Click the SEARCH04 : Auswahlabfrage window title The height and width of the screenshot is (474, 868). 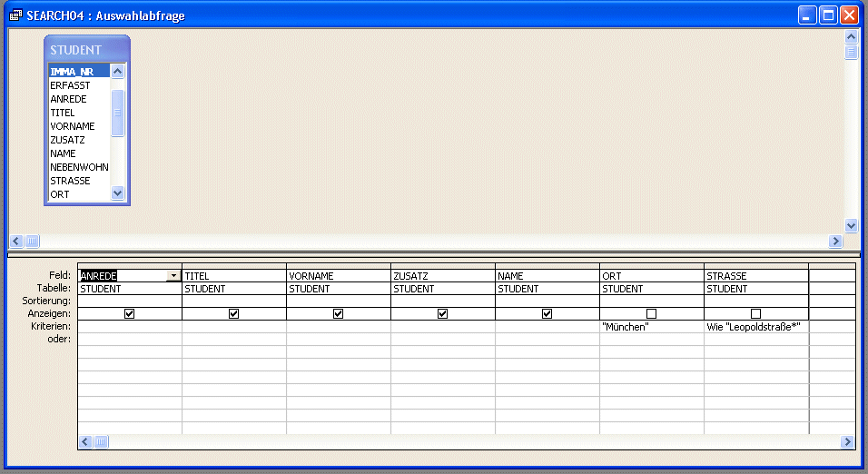tap(105, 15)
